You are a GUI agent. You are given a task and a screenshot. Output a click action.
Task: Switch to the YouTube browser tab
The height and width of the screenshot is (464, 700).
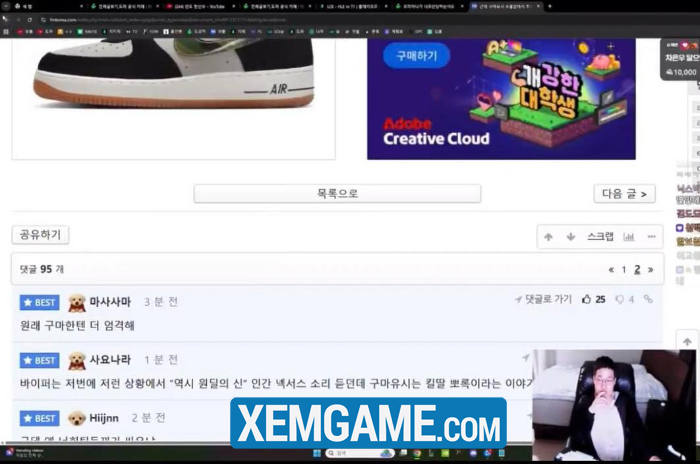195,6
